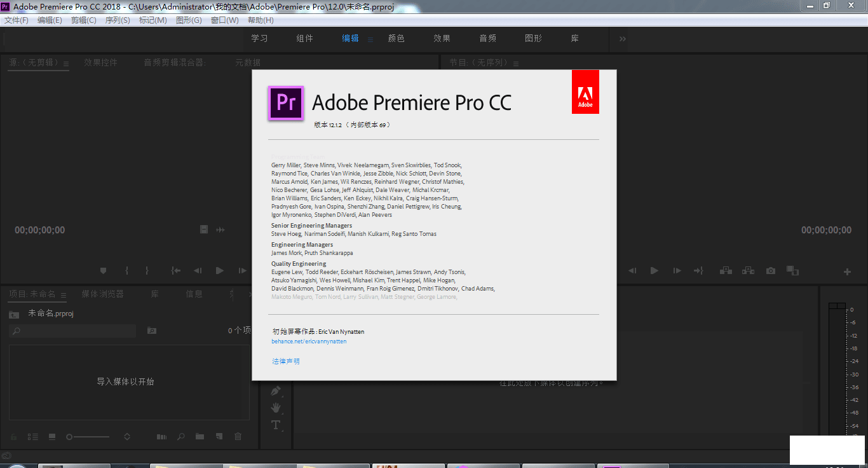Click the Lift button in Program monitor
Image resolution: width=868 pixels, height=468 pixels.
click(726, 270)
